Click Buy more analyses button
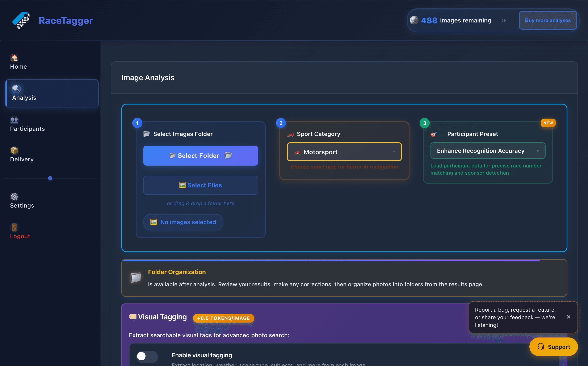Viewport: 588px width, 366px height. tap(547, 20)
